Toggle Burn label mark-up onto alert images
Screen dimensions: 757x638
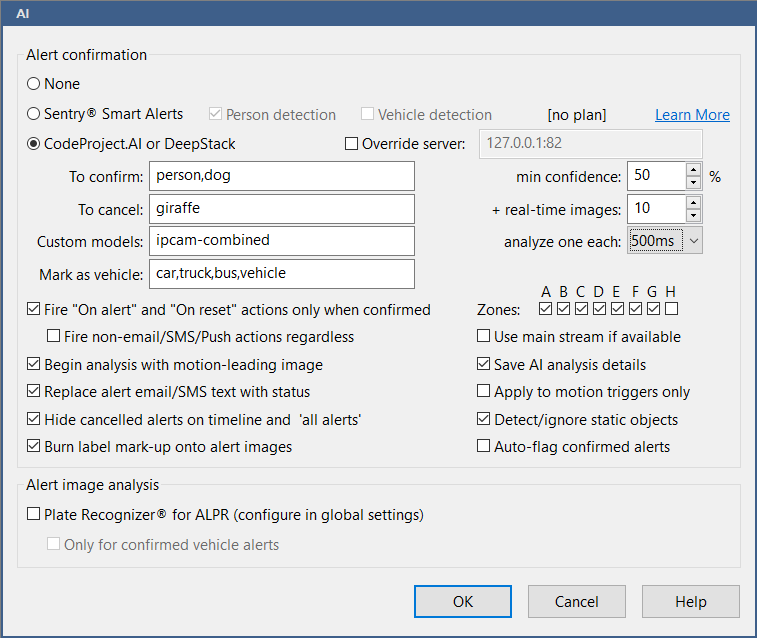[x=33, y=446]
